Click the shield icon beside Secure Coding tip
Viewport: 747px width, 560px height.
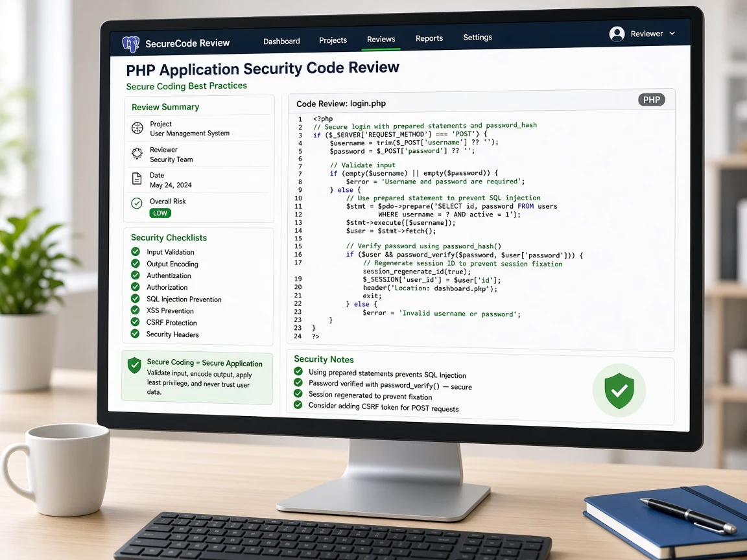pyautogui.click(x=134, y=366)
